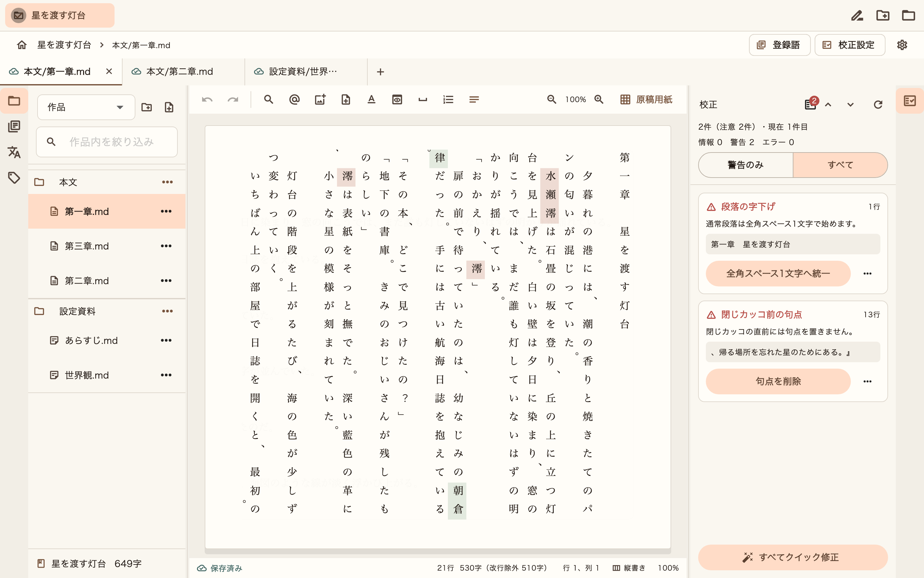Open more options beside 句点を削除
Viewport: 924px width, 578px height.
click(x=868, y=381)
